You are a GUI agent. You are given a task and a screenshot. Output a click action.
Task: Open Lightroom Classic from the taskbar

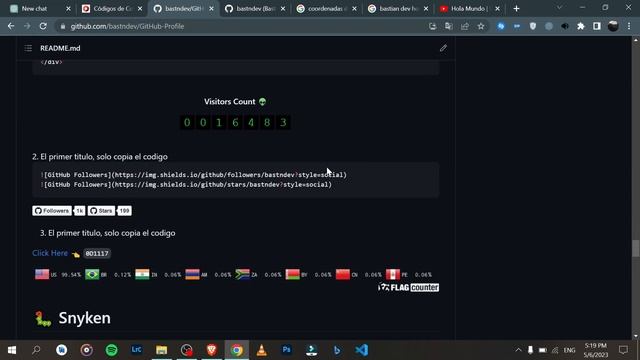click(x=136, y=350)
